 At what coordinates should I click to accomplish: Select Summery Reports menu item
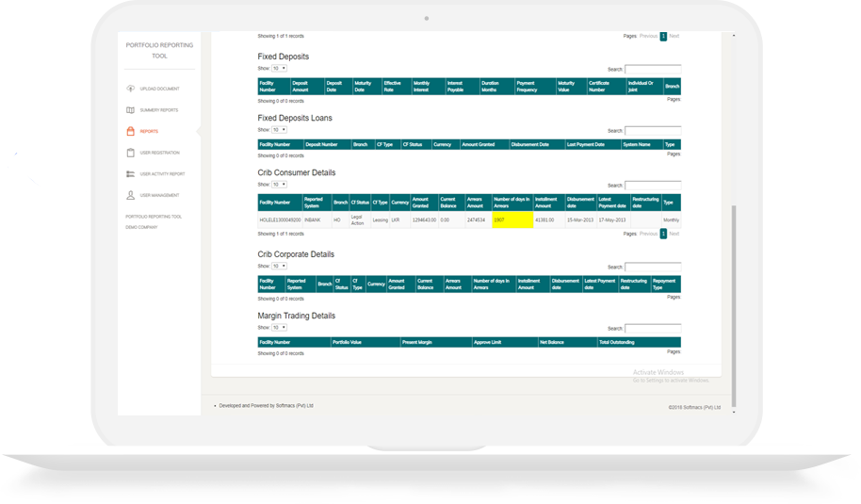(158, 110)
